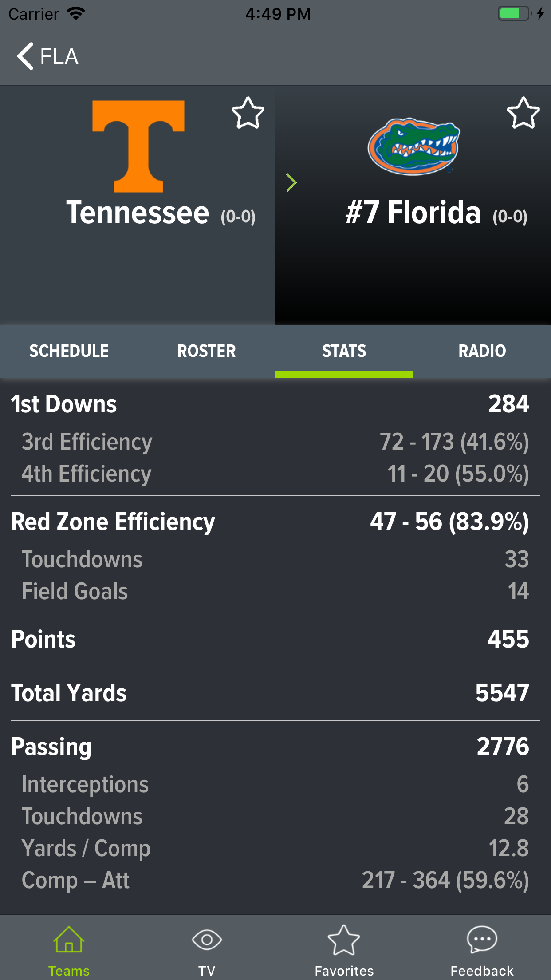Tap the battery status icon
The image size is (551, 980).
click(x=515, y=14)
